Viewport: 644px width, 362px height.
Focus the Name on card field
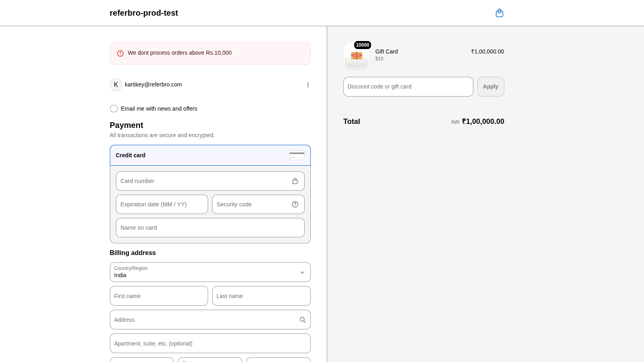click(x=210, y=228)
